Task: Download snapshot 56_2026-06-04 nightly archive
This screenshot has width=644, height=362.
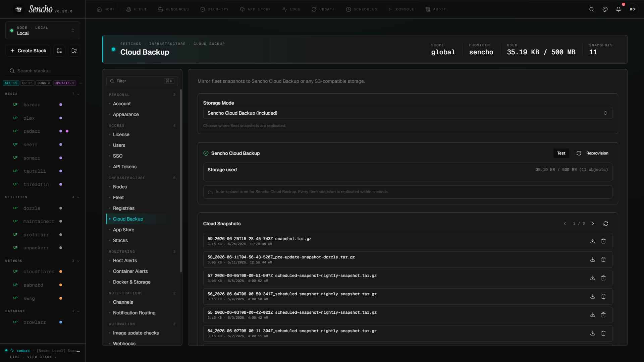Action: pyautogui.click(x=593, y=296)
